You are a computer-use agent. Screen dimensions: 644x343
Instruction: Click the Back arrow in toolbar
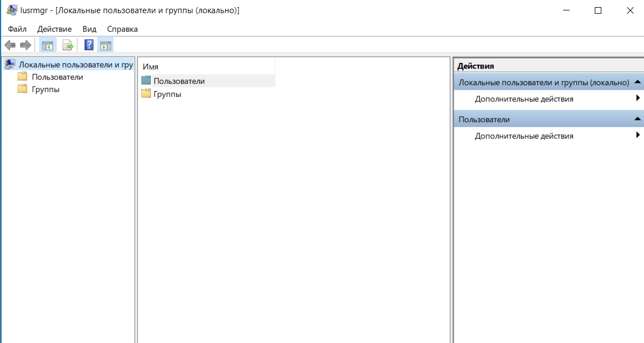click(x=10, y=45)
